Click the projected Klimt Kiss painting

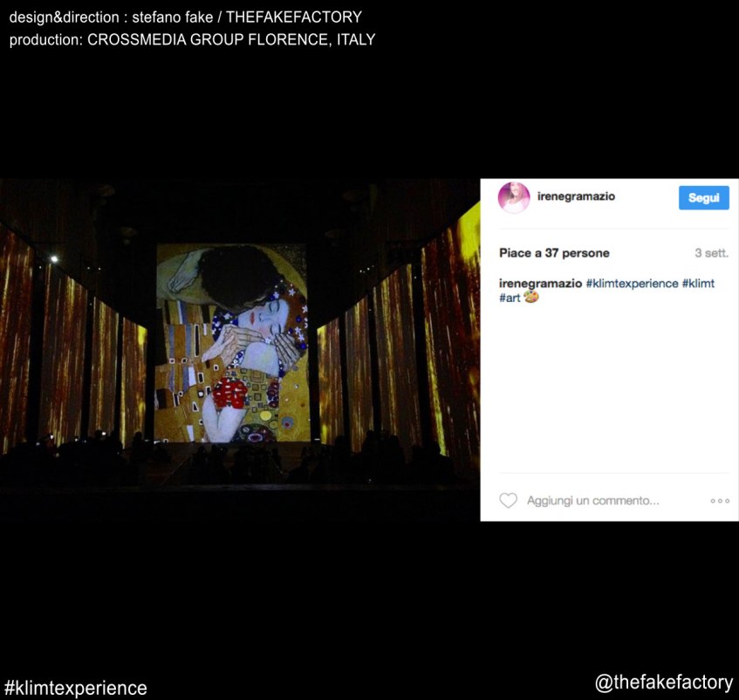[x=232, y=342]
